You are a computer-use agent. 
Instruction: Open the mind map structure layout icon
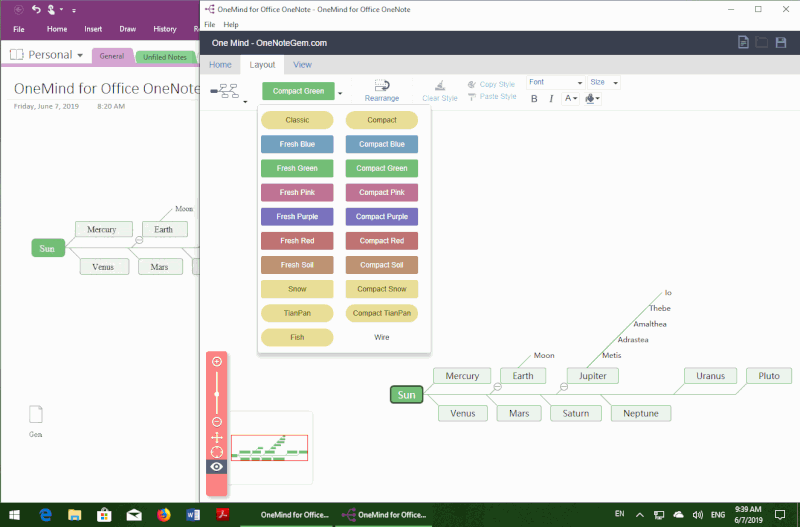pos(224,91)
